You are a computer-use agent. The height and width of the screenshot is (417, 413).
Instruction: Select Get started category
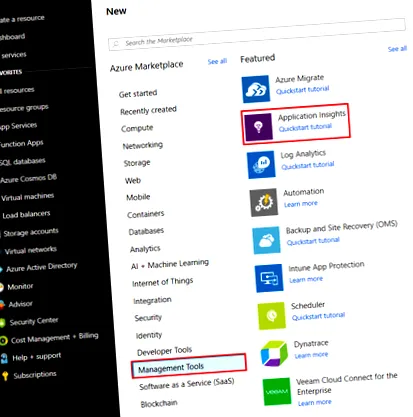pyautogui.click(x=138, y=94)
